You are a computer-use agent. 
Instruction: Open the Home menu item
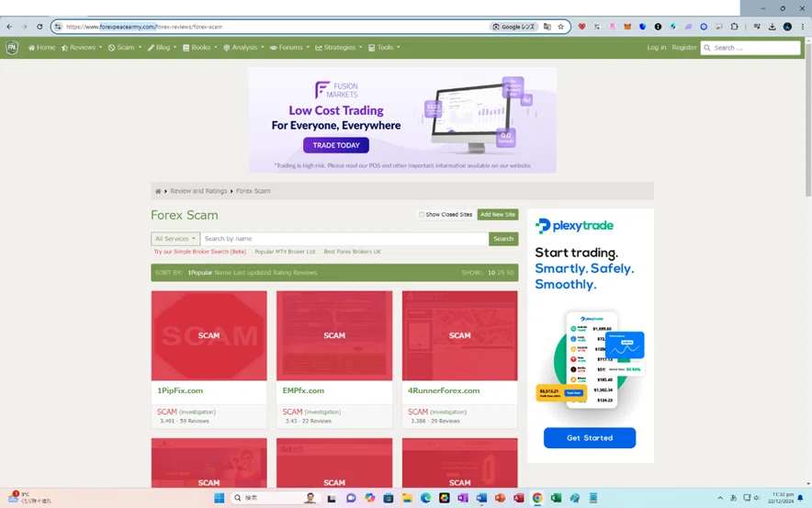pyautogui.click(x=41, y=48)
